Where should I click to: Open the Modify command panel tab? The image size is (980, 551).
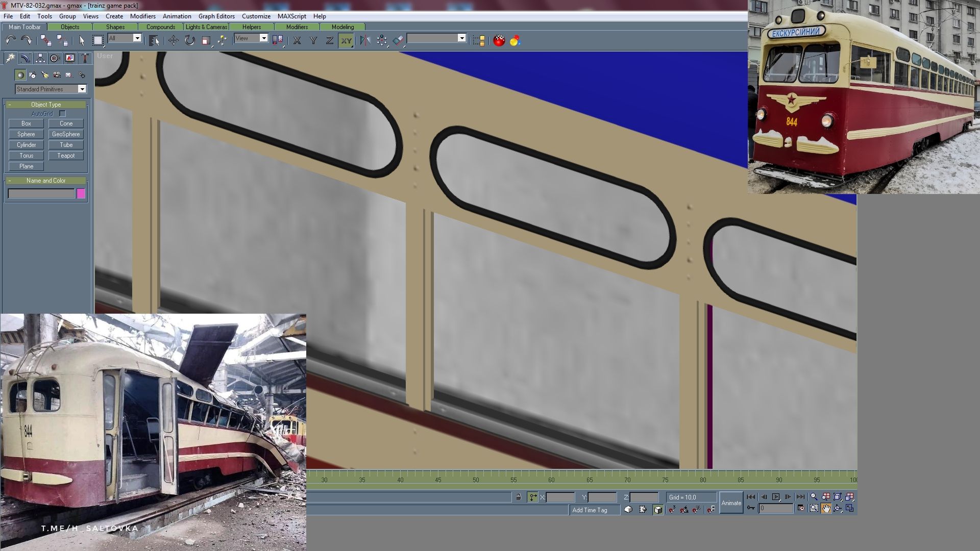[x=25, y=58]
